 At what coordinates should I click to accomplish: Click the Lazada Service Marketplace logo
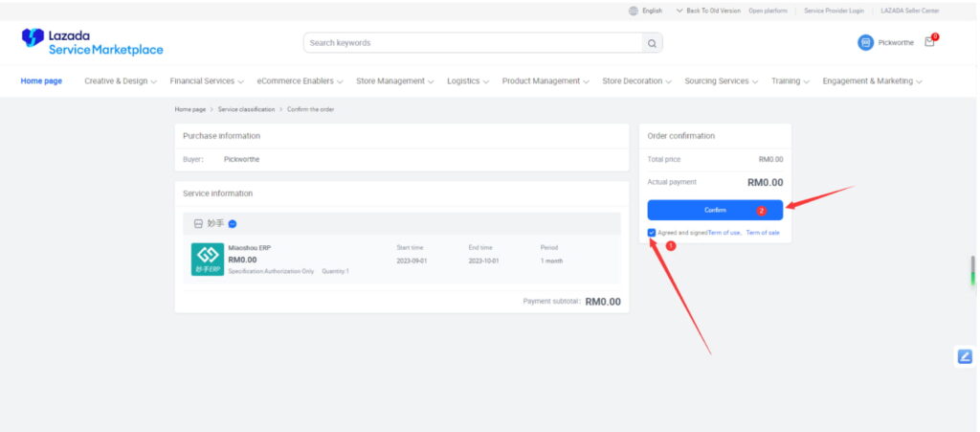pos(92,42)
